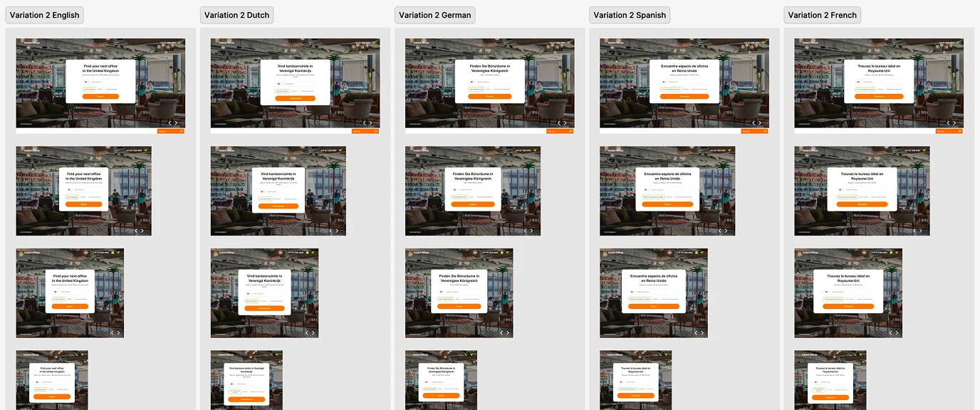The height and width of the screenshot is (410, 980).
Task: Select All workspaces chip in English second frame
Action: [72, 197]
